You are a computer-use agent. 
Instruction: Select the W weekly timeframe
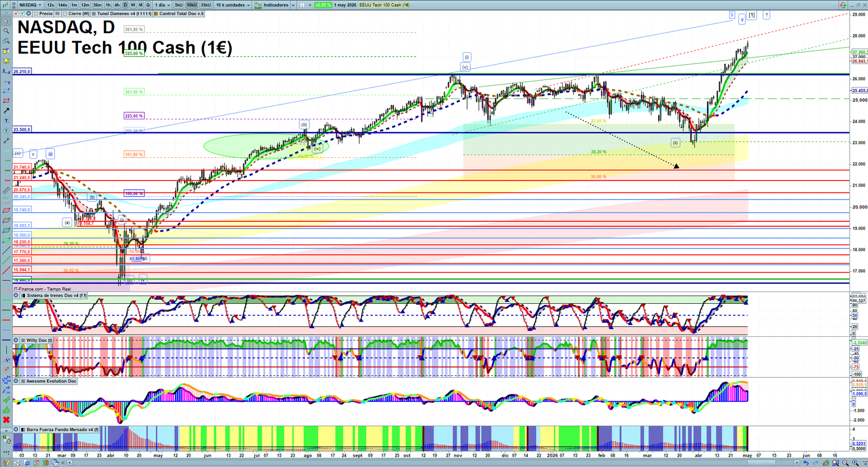tap(133, 5)
